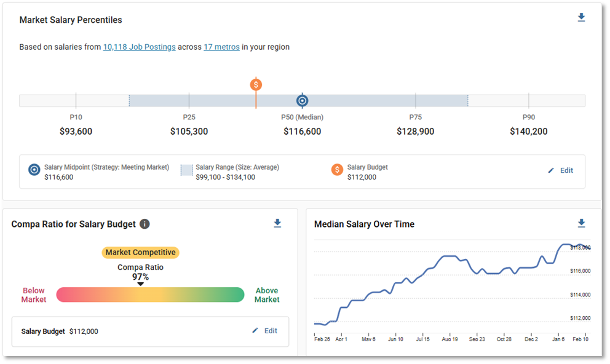Download the Market Salary Percentiles report
The image size is (610, 364).
[x=581, y=17]
